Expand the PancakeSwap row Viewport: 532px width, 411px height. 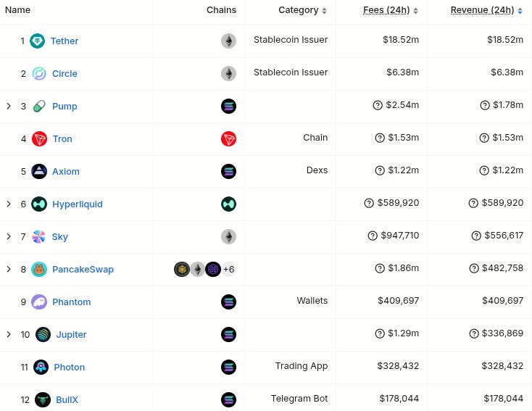tap(9, 269)
